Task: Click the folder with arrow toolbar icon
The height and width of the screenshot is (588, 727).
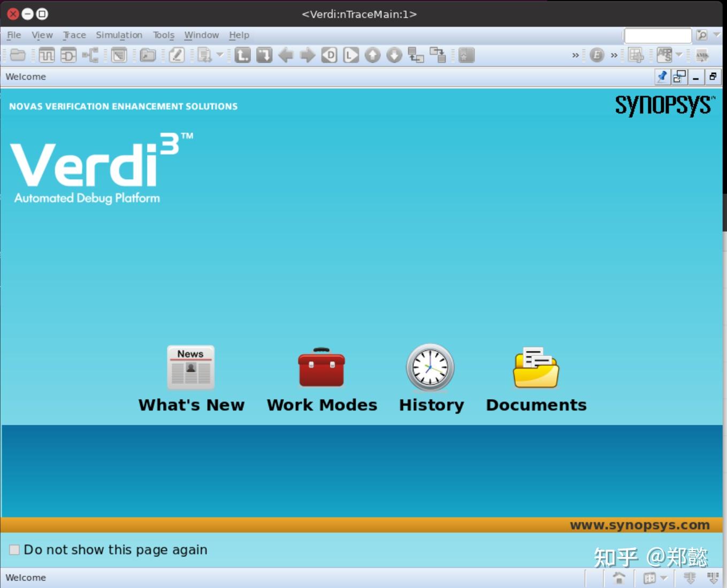Action: [148, 55]
